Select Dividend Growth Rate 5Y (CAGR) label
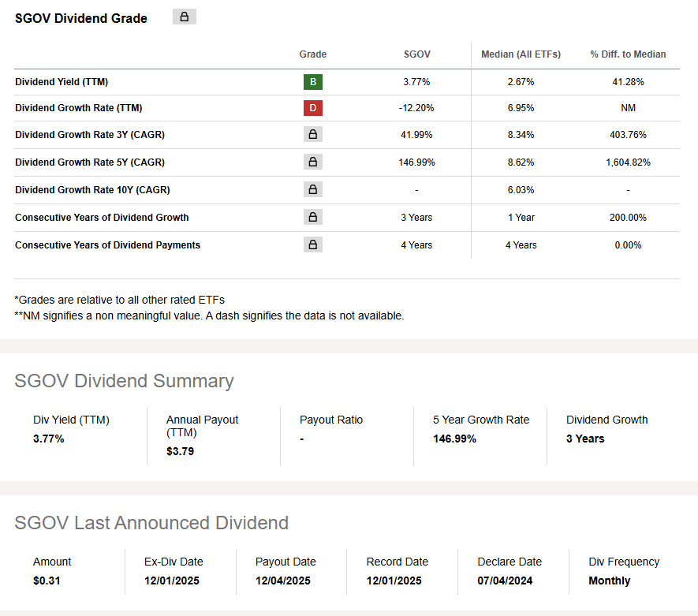 click(90, 162)
